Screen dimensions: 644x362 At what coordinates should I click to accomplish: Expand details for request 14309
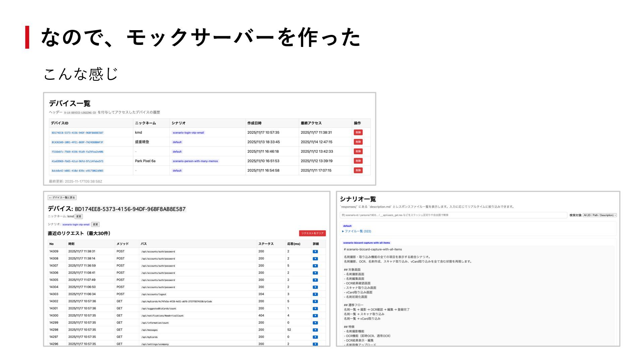point(315,251)
